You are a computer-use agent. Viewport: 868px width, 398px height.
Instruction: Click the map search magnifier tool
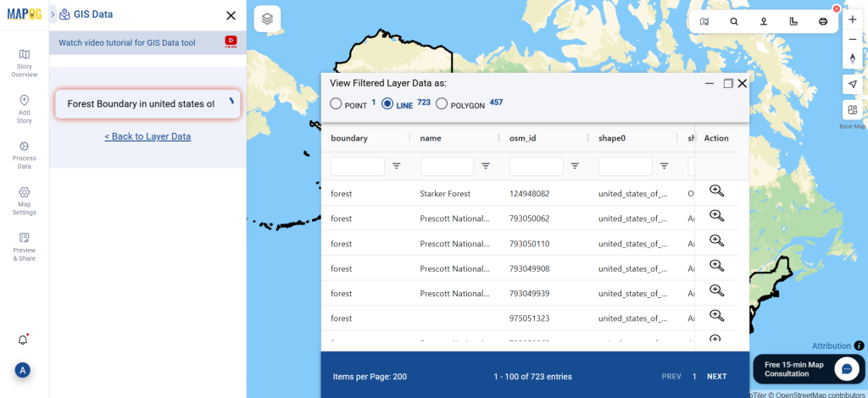[x=734, y=21]
